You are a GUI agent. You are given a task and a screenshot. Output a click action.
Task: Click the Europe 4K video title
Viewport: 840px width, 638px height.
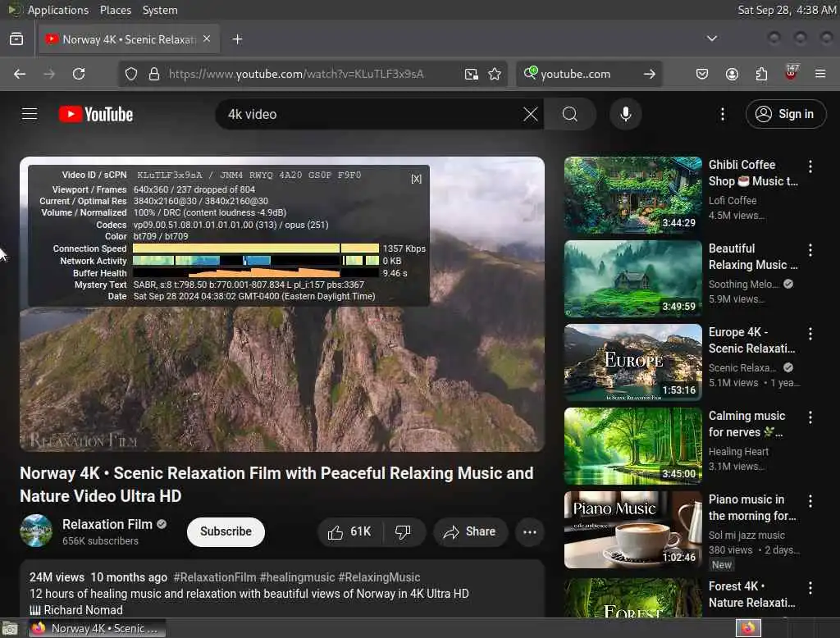751,340
